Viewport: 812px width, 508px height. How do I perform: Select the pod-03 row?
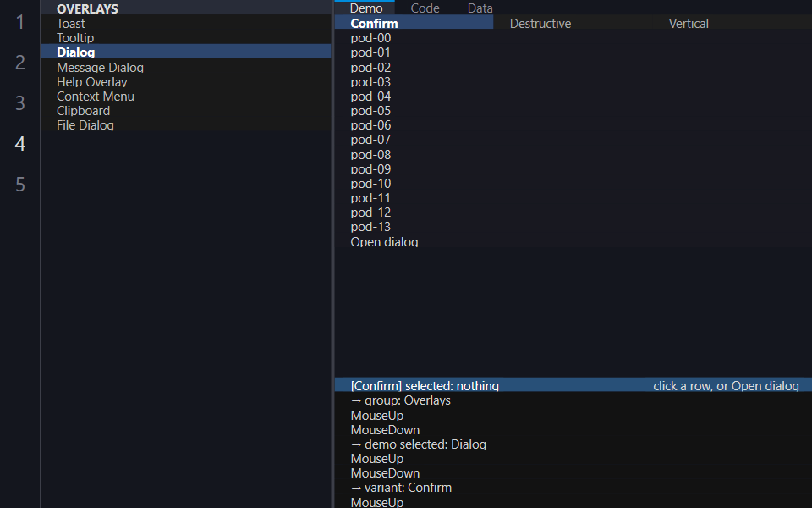(x=573, y=82)
